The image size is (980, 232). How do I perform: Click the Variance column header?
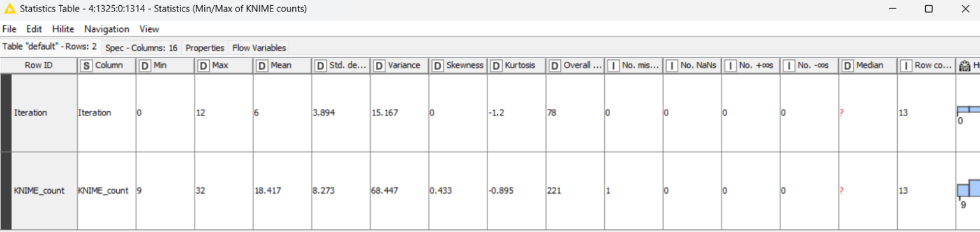(x=399, y=65)
